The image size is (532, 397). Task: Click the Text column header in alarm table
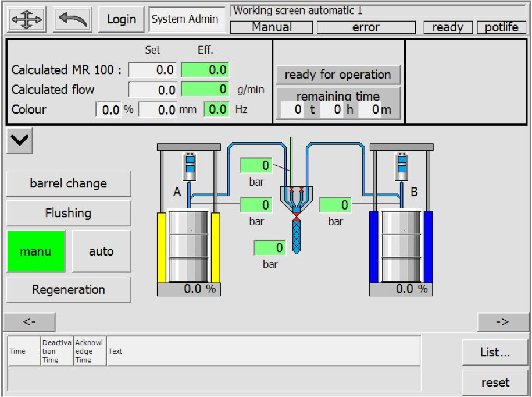263,351
